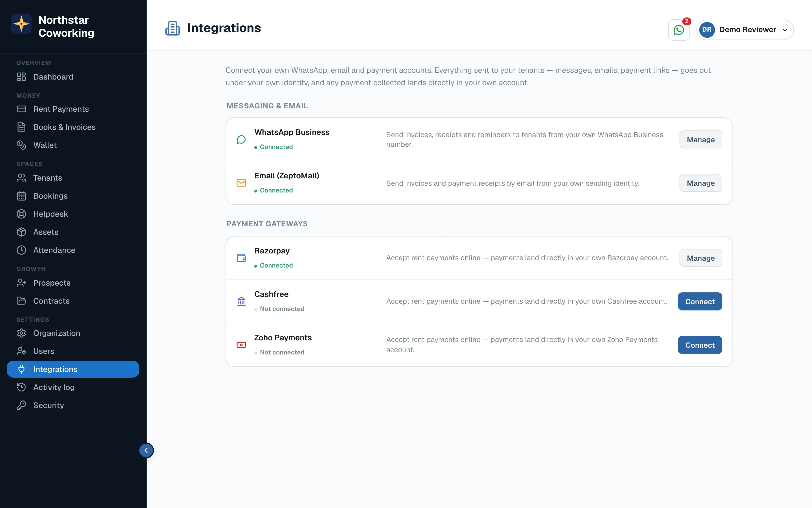Click the 'MESSAGING & EMAIL' section heading

(x=267, y=106)
